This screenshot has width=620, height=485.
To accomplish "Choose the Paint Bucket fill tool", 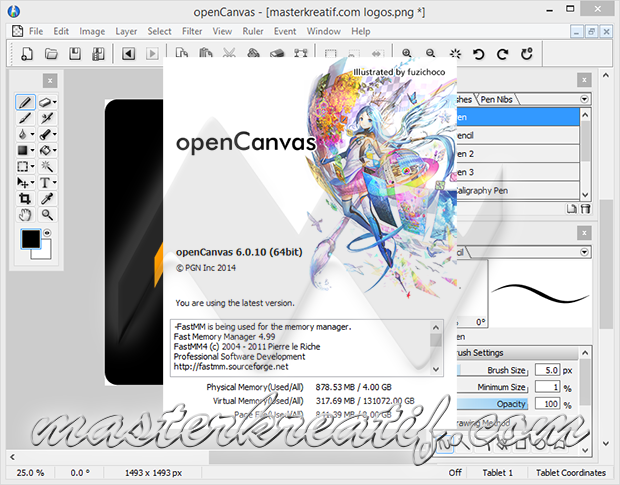I will [x=45, y=150].
